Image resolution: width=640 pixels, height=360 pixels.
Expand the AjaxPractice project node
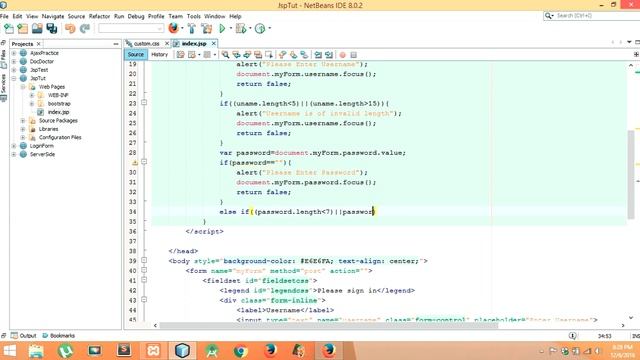pyautogui.click(x=14, y=53)
